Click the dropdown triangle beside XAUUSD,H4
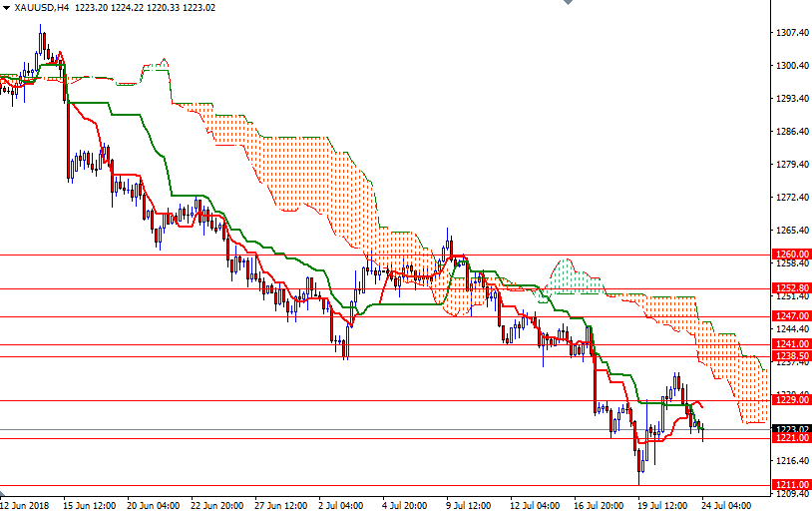The width and height of the screenshot is (812, 513). point(8,7)
